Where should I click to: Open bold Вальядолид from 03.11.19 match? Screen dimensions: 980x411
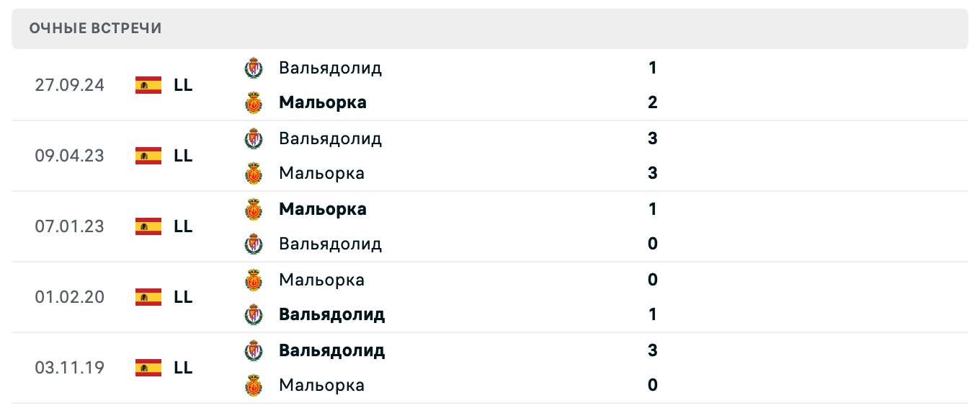tap(331, 350)
